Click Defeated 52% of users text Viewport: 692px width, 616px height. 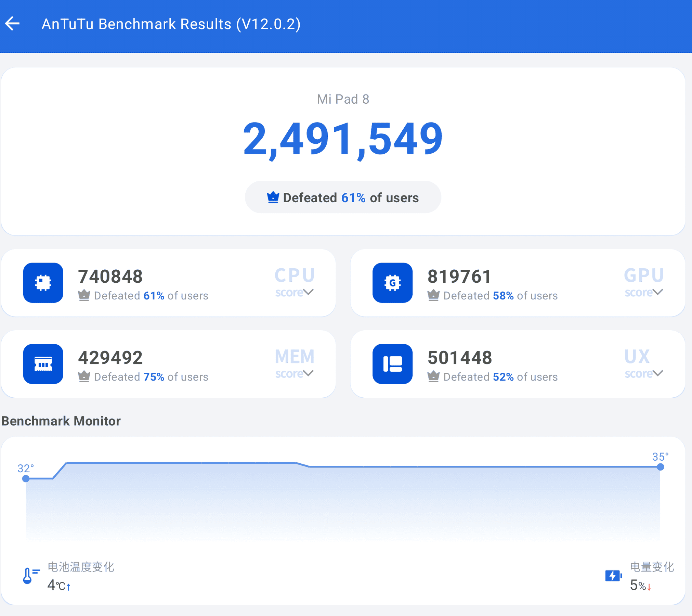[500, 377]
